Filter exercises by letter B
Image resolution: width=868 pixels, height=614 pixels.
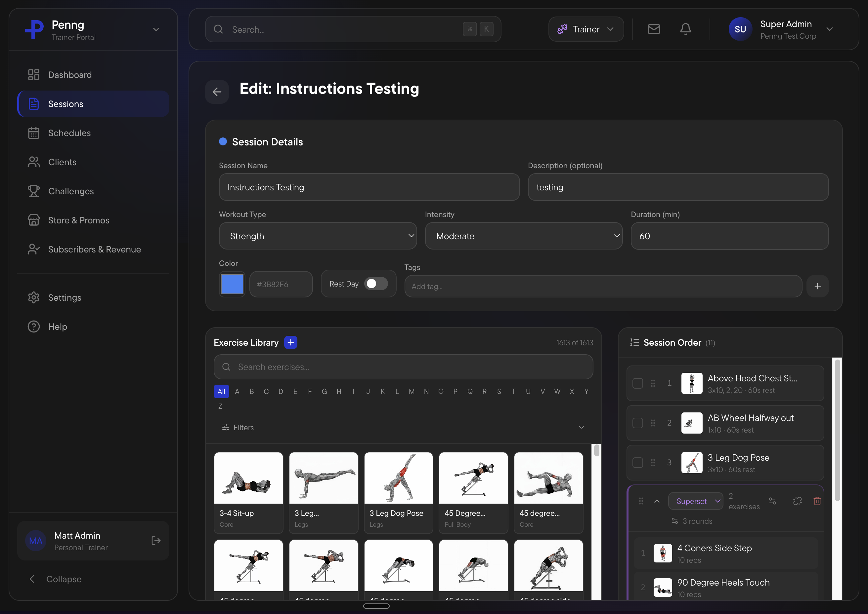click(x=252, y=391)
